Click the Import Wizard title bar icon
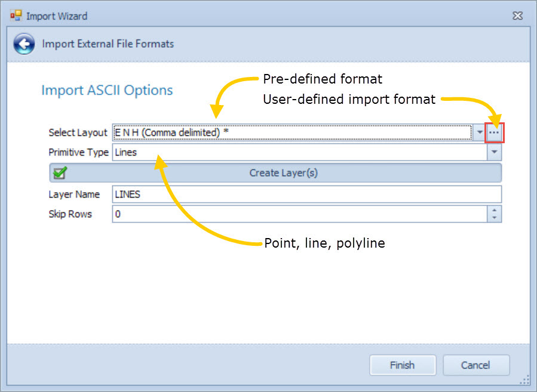 point(16,16)
